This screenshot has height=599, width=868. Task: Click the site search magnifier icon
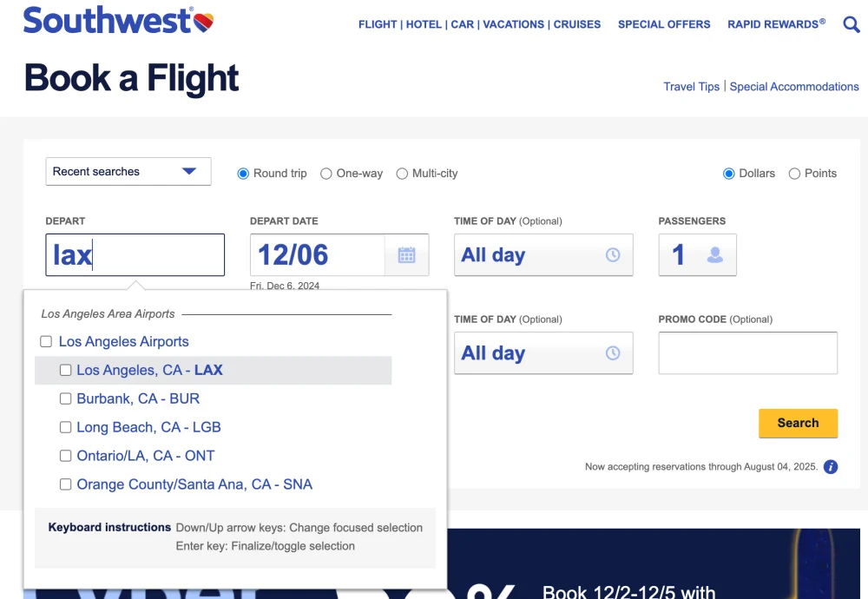tap(851, 24)
